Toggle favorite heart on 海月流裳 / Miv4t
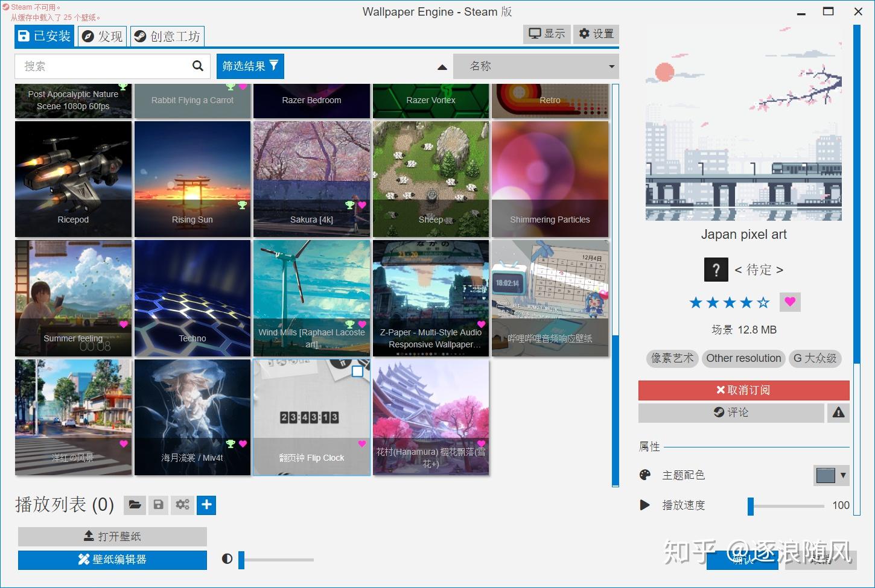 click(243, 444)
